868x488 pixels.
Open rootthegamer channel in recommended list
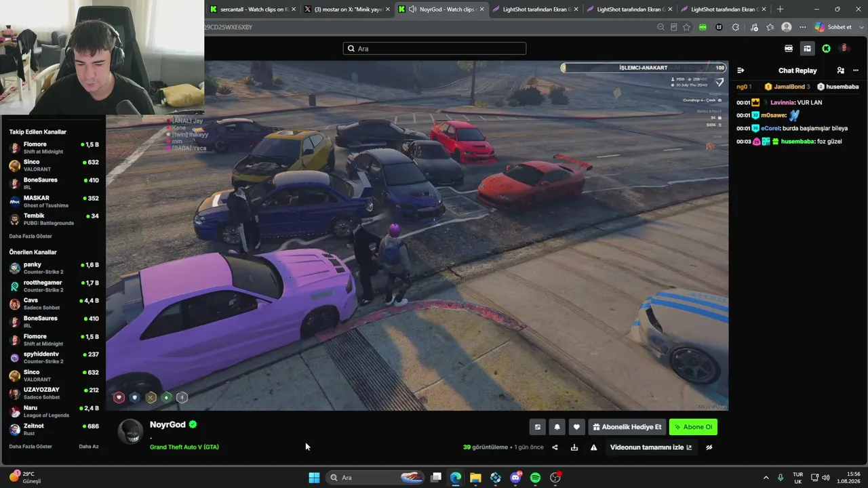click(x=54, y=286)
